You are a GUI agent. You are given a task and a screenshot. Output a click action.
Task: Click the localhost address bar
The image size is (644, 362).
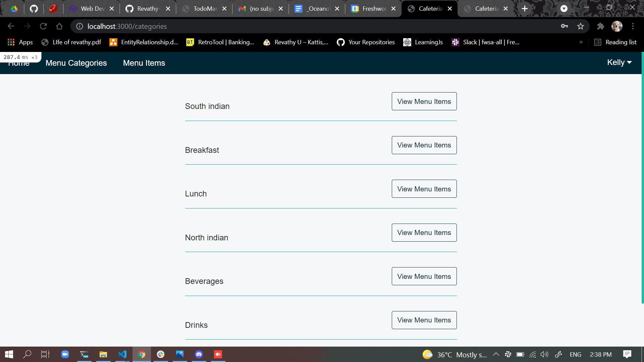coord(302,26)
